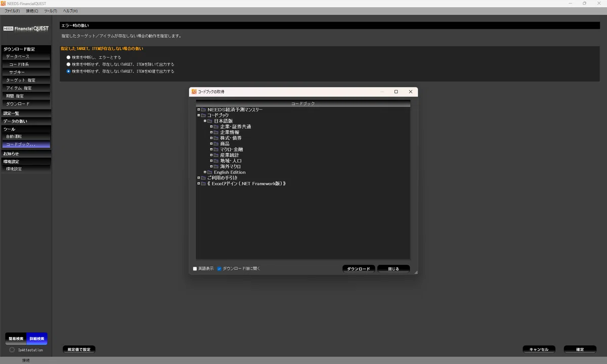Click the 商品 folder icon
Screen dimensions: 607x364
216,144
